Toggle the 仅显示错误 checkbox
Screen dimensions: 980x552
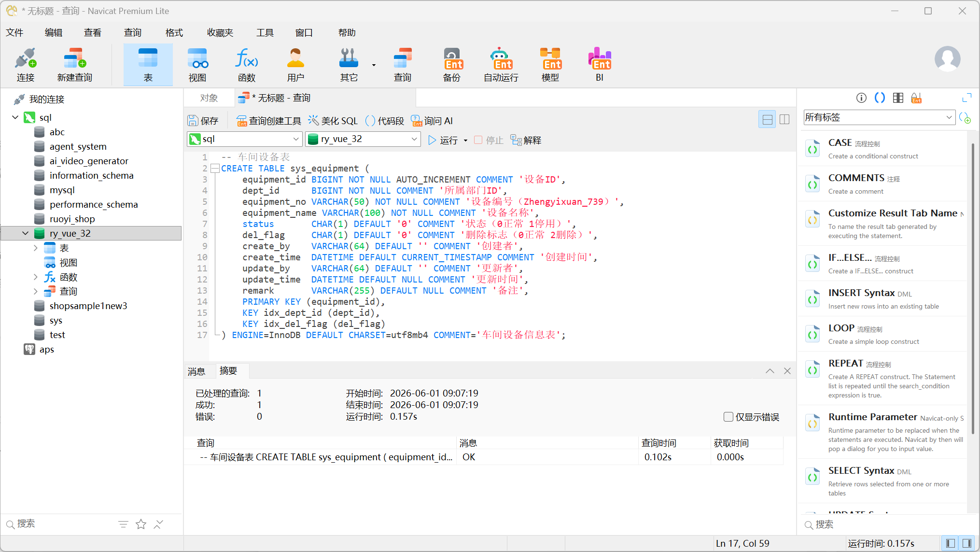728,417
